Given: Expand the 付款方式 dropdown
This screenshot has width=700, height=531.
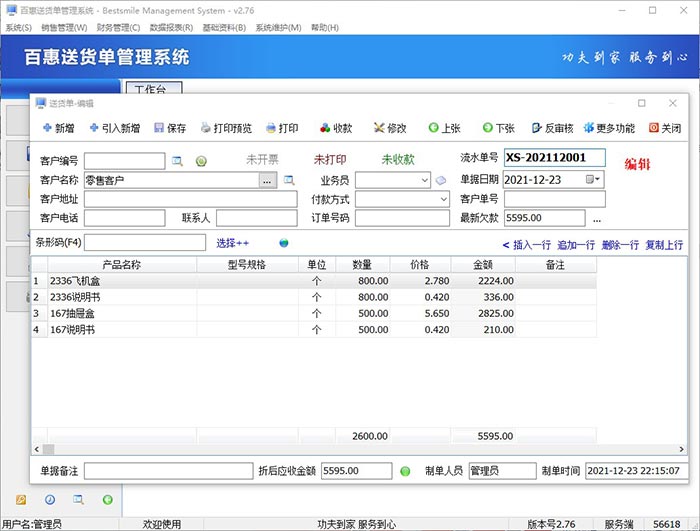Looking at the screenshot, I should 444,199.
